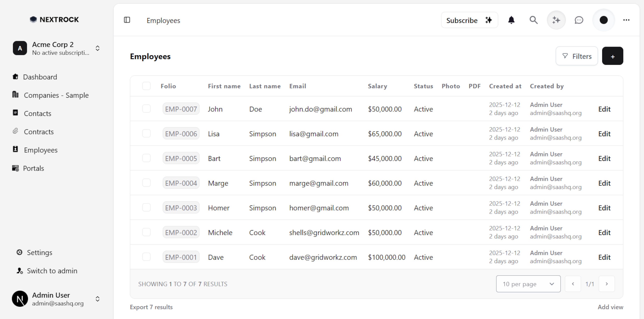Open the three-dot more menu
The image size is (644, 319).
coord(626,20)
